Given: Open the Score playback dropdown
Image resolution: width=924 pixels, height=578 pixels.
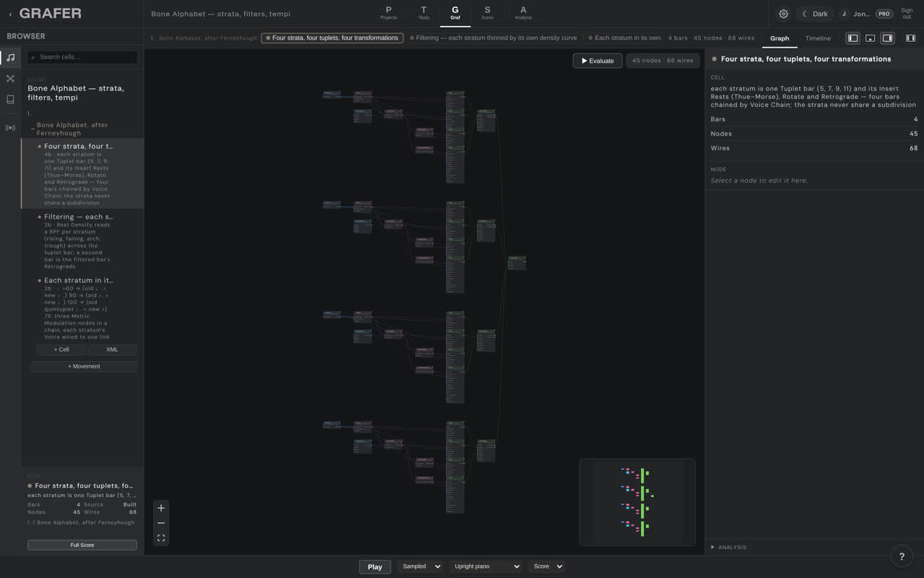Looking at the screenshot, I should (547, 566).
